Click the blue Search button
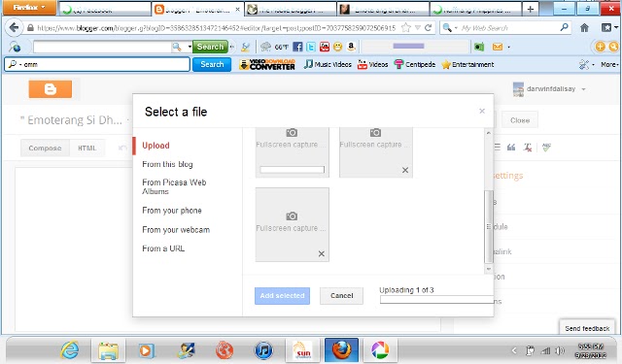Screen dimensions: 622x364 (x=212, y=64)
